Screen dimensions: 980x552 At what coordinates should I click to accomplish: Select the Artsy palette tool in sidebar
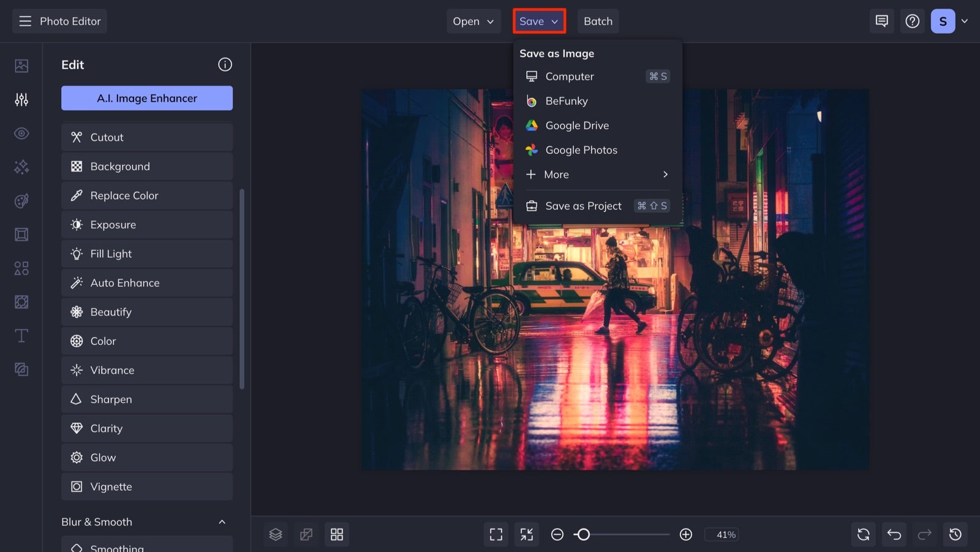click(21, 201)
